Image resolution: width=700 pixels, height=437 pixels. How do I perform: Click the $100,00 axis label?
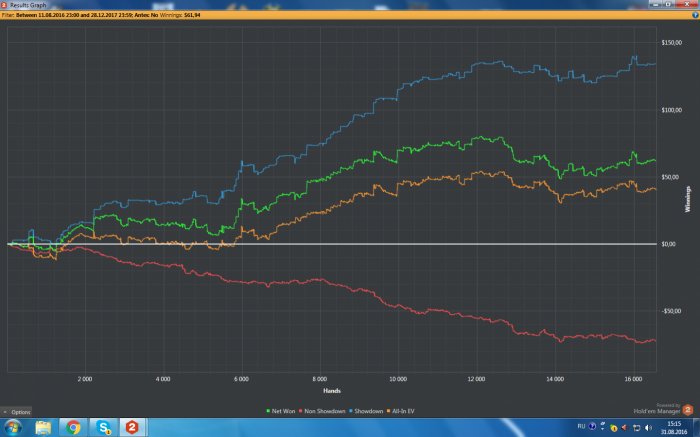pyautogui.click(x=672, y=110)
